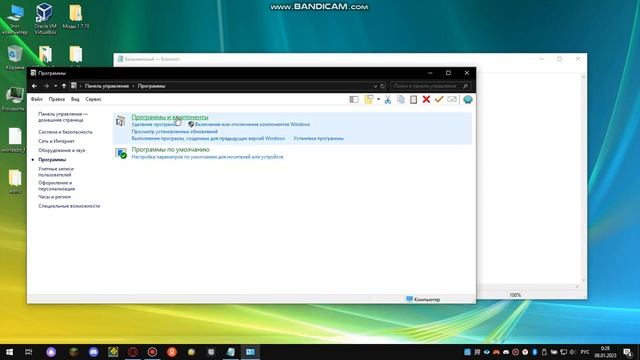The height and width of the screenshot is (360, 640).
Task: Click the taskbar clock and date
Action: point(605,352)
